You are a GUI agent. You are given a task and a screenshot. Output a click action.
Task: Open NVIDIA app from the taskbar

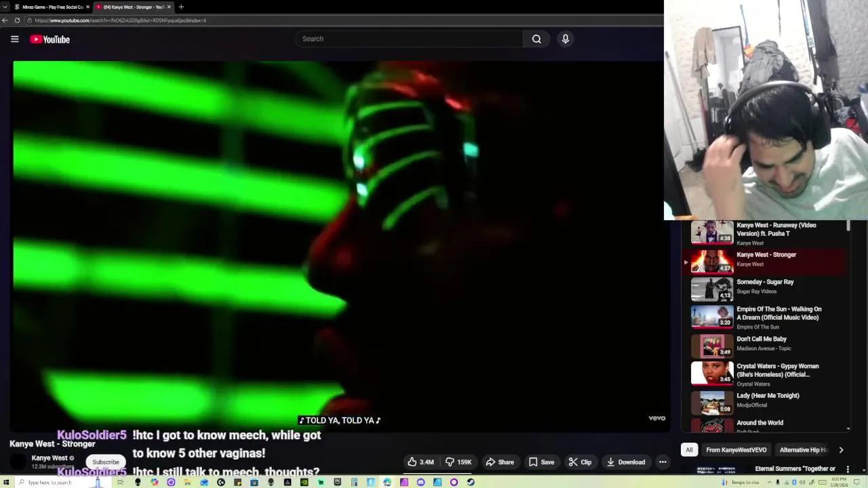(304, 482)
